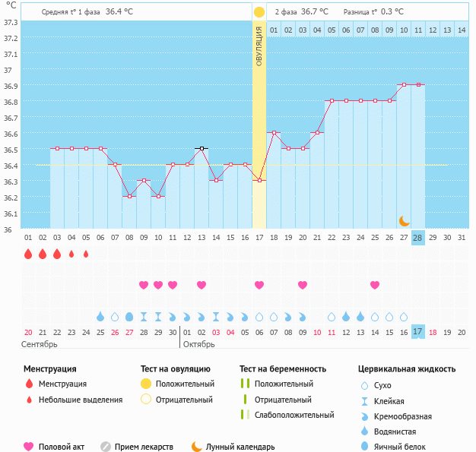Select the small spotting drop on cycle day 05
The image size is (476, 452).
pyautogui.click(x=86, y=254)
